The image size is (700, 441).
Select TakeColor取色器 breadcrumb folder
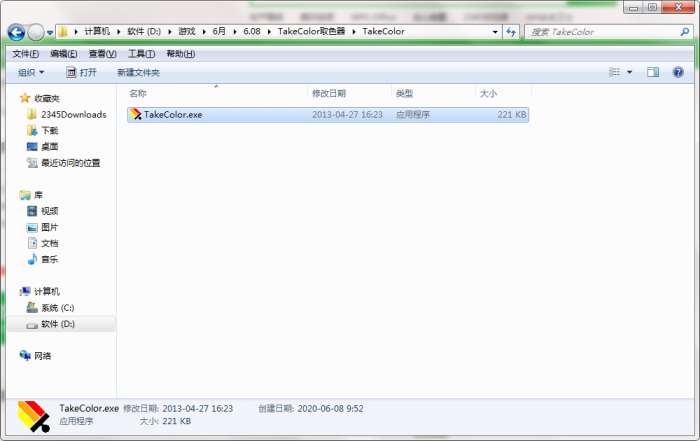click(x=311, y=31)
